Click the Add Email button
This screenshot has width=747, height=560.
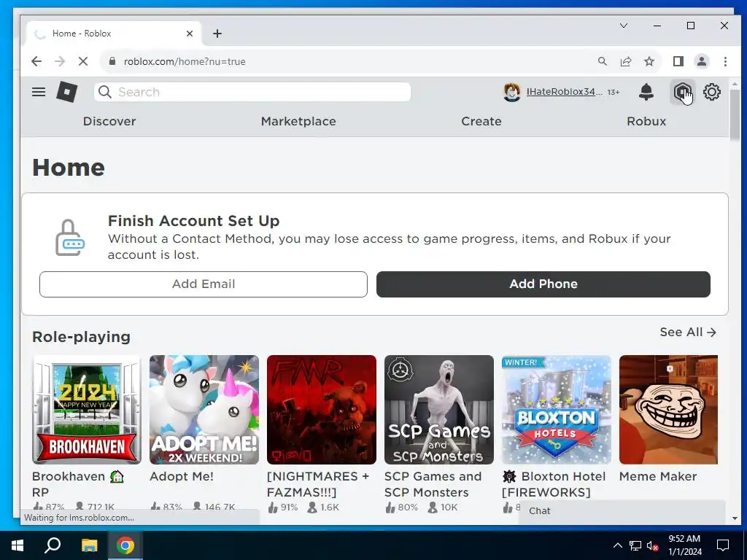pos(204,284)
